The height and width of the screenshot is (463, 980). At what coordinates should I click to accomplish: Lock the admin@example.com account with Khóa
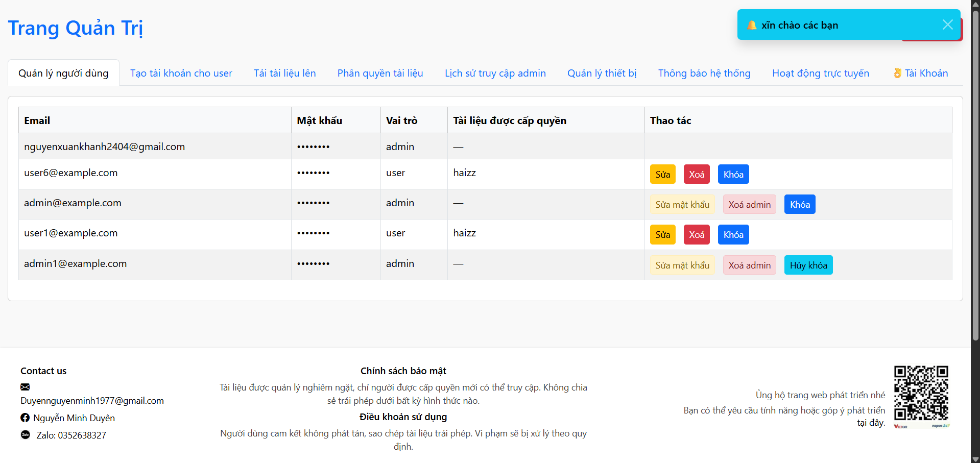[799, 205]
